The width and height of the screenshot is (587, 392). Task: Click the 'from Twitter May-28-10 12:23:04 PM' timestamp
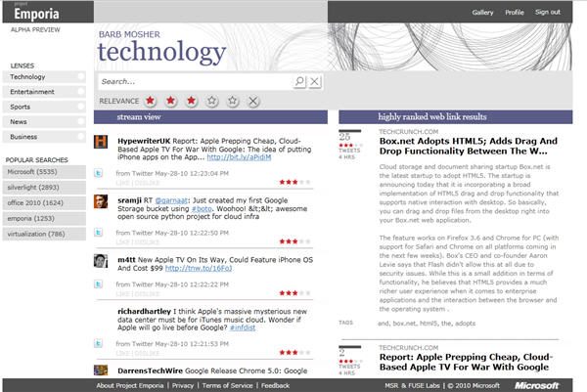pyautogui.click(x=172, y=173)
